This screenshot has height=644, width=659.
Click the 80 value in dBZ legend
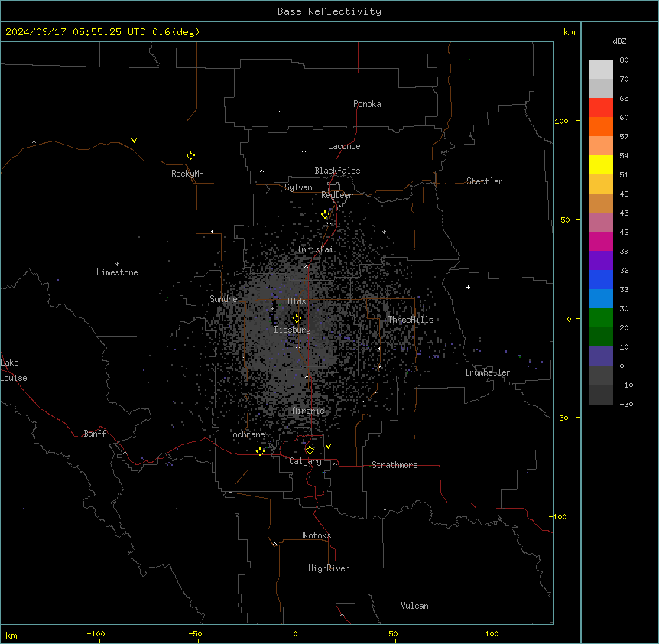(624, 60)
